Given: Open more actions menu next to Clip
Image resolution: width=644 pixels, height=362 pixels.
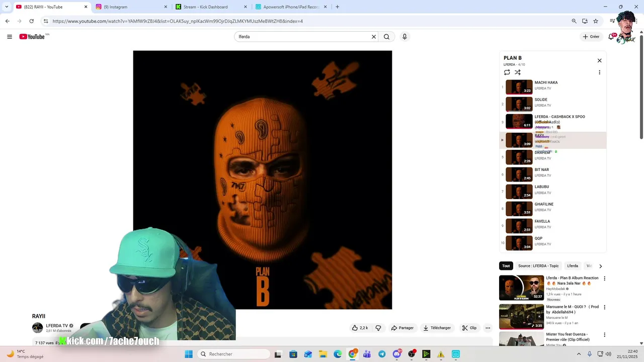Looking at the screenshot, I should 488,328.
